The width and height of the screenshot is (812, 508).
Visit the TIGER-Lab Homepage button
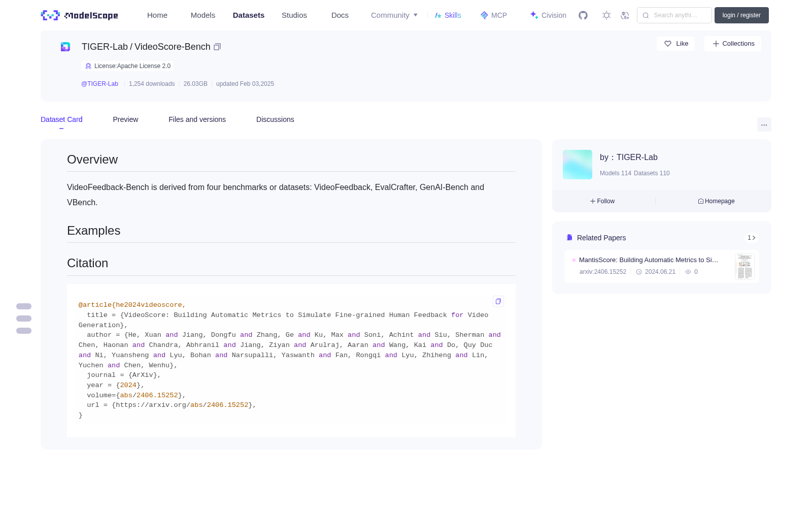coord(716,201)
